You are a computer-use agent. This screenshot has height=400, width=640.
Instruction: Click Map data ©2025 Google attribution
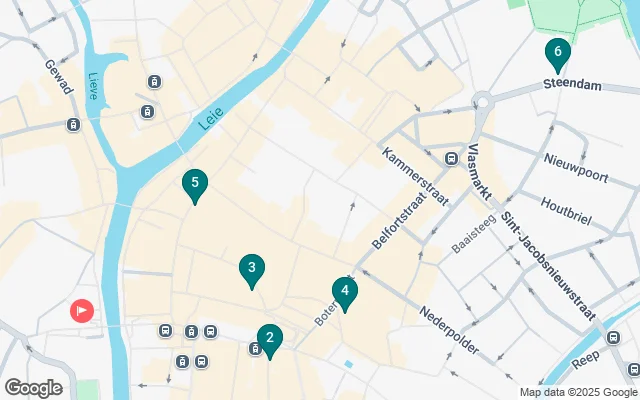(x=578, y=392)
